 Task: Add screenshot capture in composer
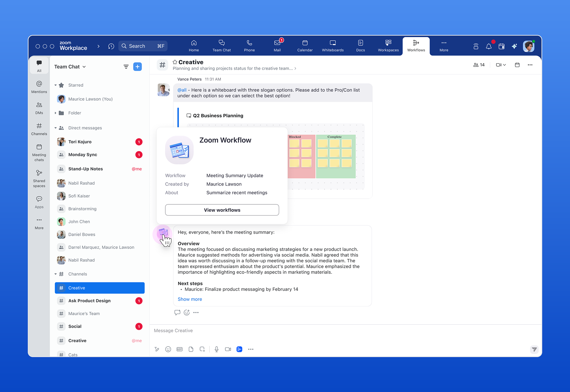point(202,349)
